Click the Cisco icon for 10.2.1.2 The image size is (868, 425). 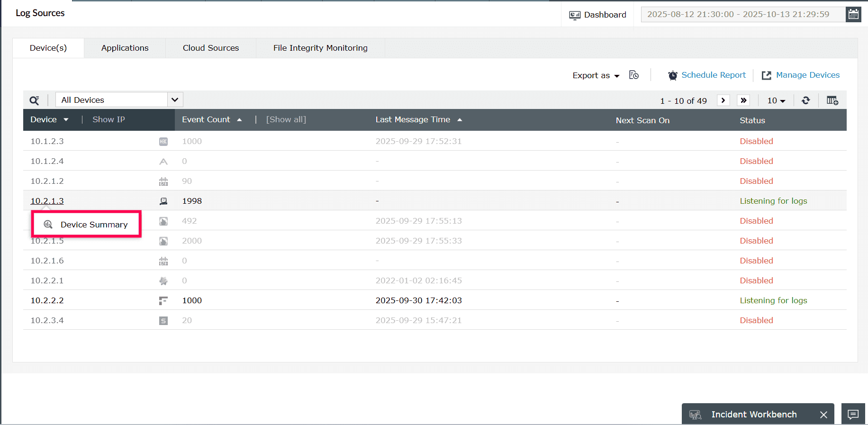point(163,181)
